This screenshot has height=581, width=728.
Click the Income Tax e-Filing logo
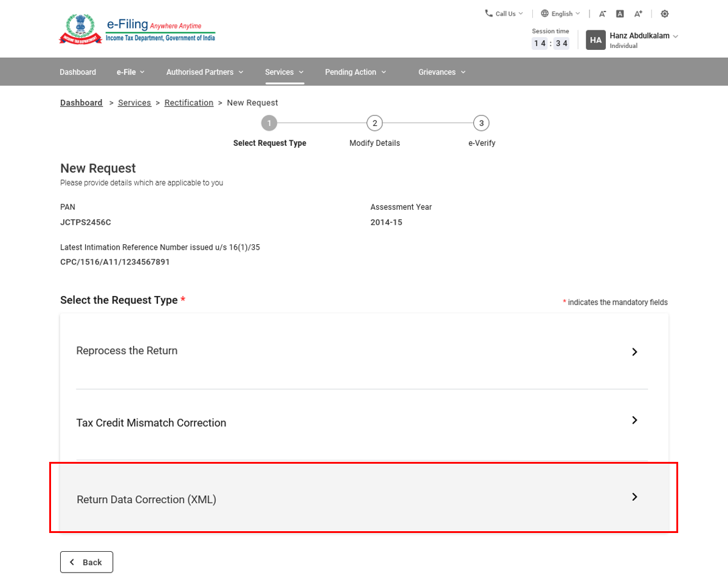[137, 30]
